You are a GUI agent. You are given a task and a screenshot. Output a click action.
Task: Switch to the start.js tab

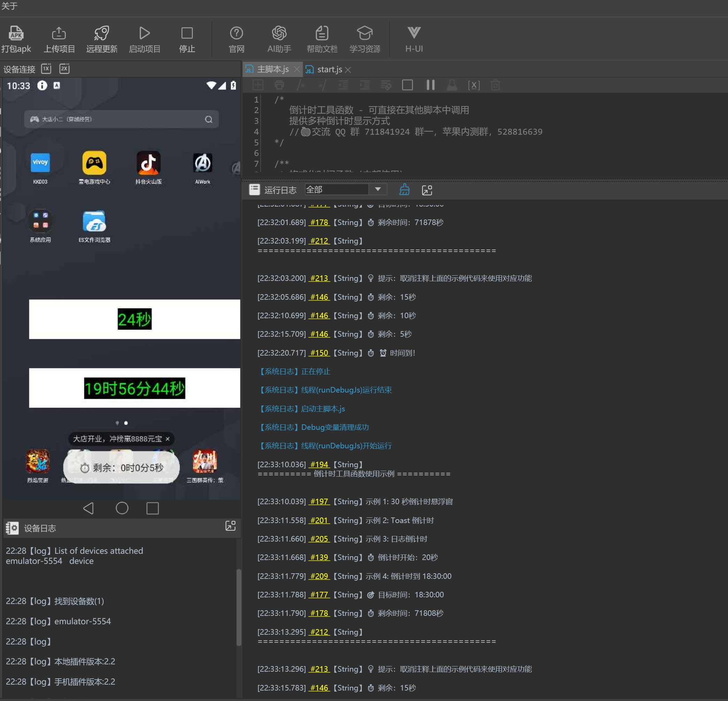pos(329,69)
